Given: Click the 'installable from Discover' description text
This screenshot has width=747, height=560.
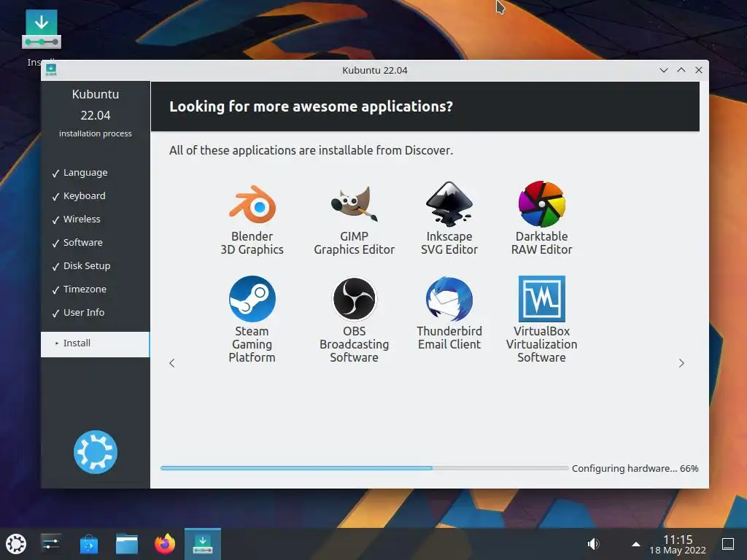Looking at the screenshot, I should (311, 150).
